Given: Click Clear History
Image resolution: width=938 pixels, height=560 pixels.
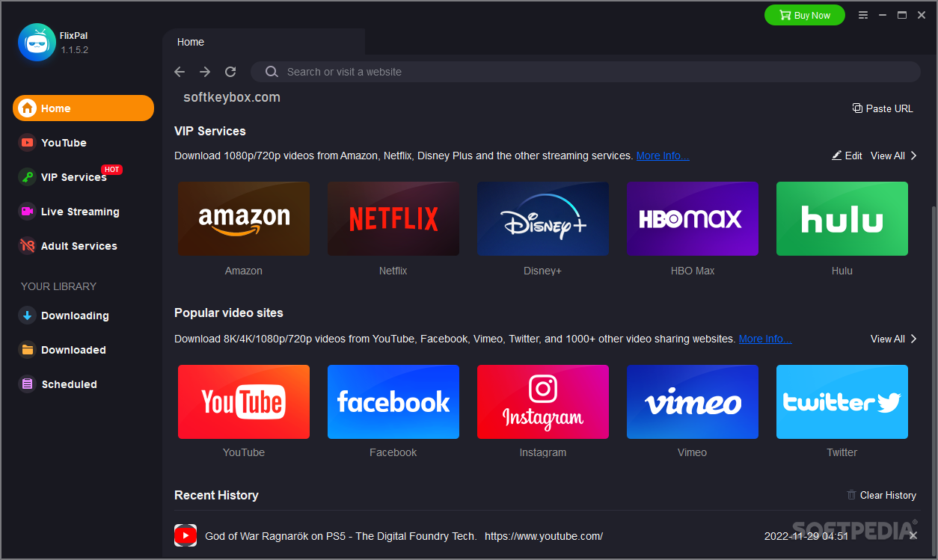Looking at the screenshot, I should (x=881, y=495).
